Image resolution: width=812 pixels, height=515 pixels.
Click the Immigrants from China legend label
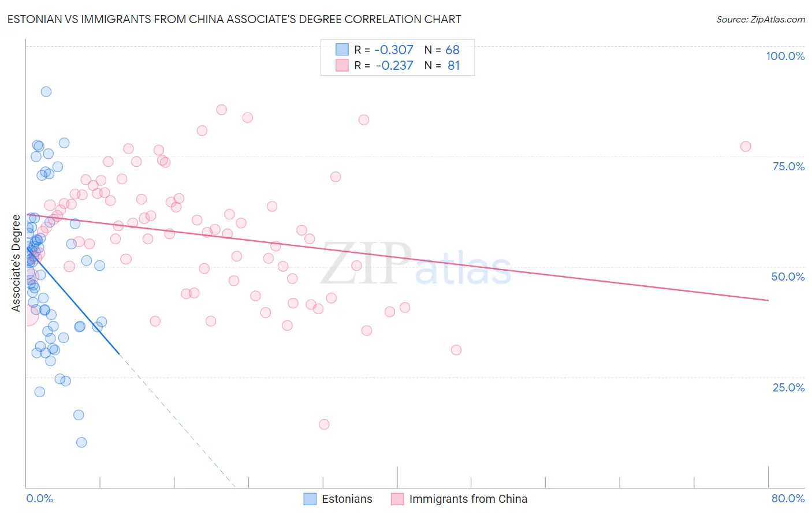tap(468, 499)
